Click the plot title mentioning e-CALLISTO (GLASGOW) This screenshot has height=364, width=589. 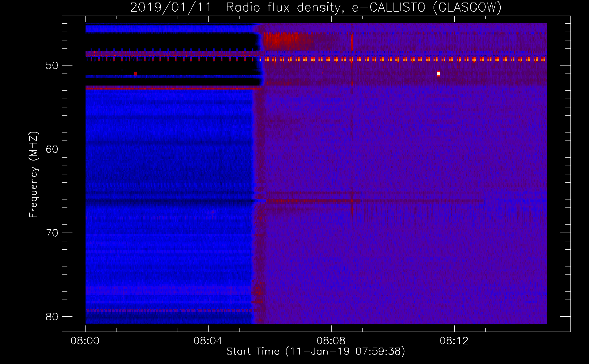point(316,7)
